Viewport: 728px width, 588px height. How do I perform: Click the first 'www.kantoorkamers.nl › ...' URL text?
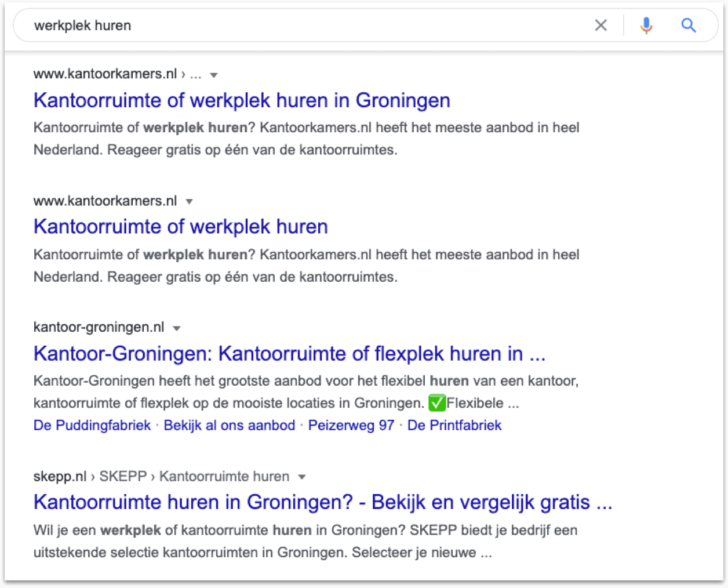(118, 74)
